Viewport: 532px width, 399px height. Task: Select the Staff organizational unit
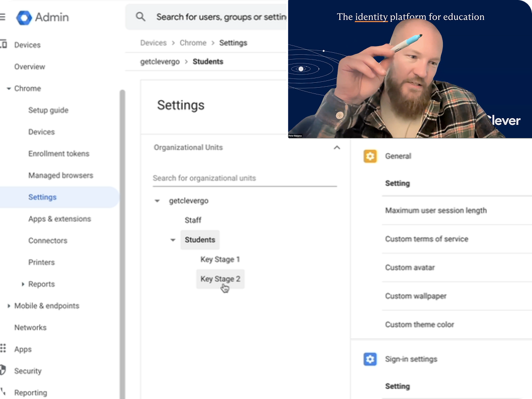[x=193, y=220]
